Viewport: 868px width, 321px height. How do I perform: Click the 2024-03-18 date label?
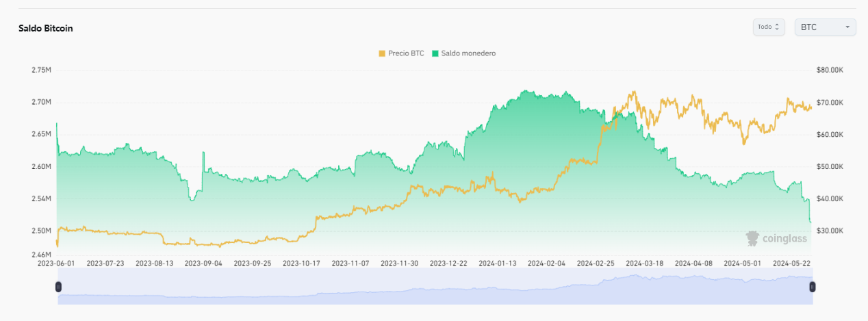click(645, 263)
